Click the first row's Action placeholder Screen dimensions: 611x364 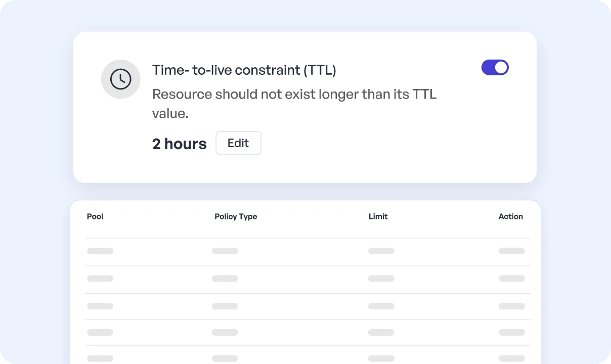coord(511,251)
